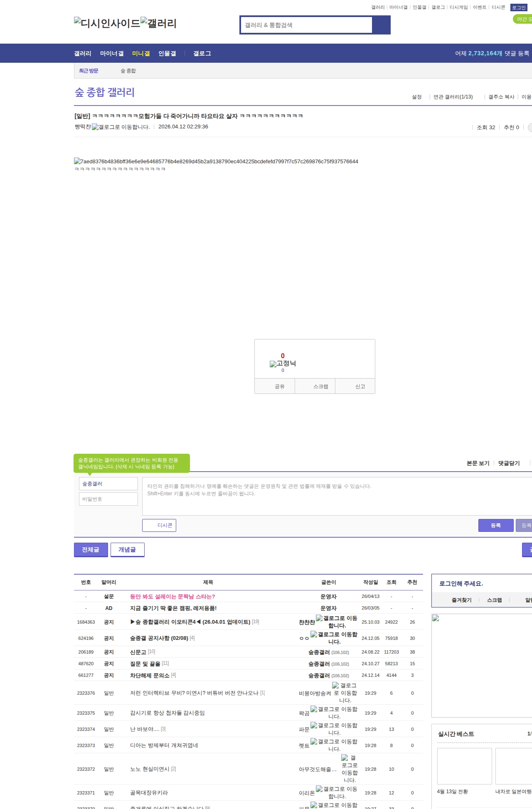Toggle the 야간 모드 night mode switch
The image size is (532, 809).
(522, 19)
